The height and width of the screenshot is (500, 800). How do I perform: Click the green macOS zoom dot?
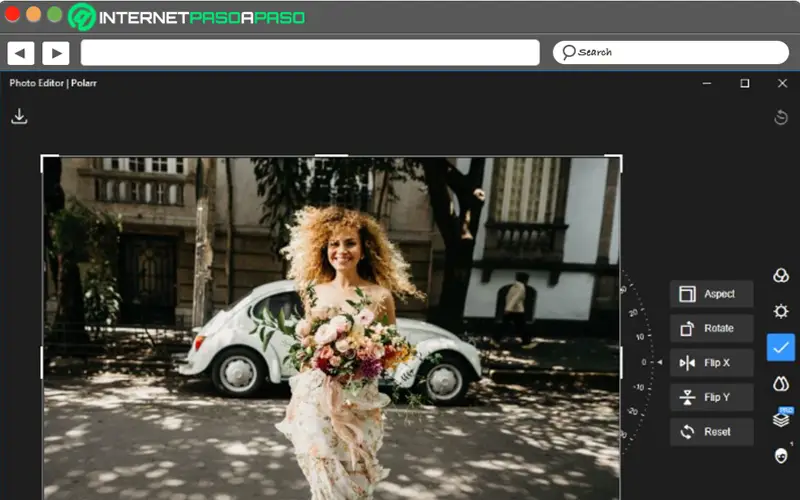(55, 14)
